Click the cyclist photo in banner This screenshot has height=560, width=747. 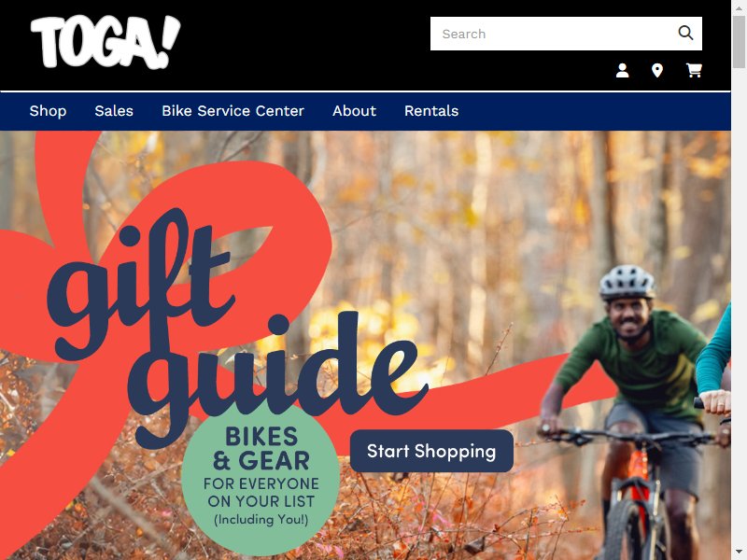pyautogui.click(x=639, y=410)
